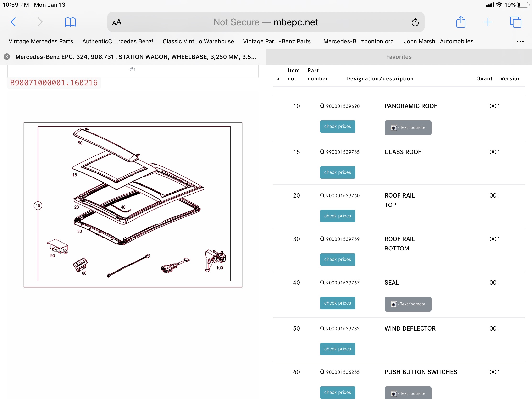Check prices for GLASS ROOF
The height and width of the screenshot is (399, 532).
click(338, 172)
